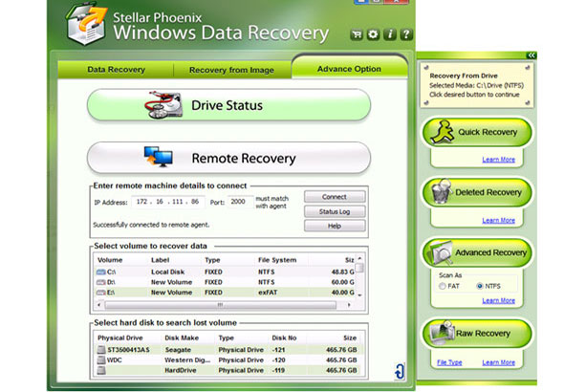
Task: Click the Raw Recovery icon
Action: 442,333
